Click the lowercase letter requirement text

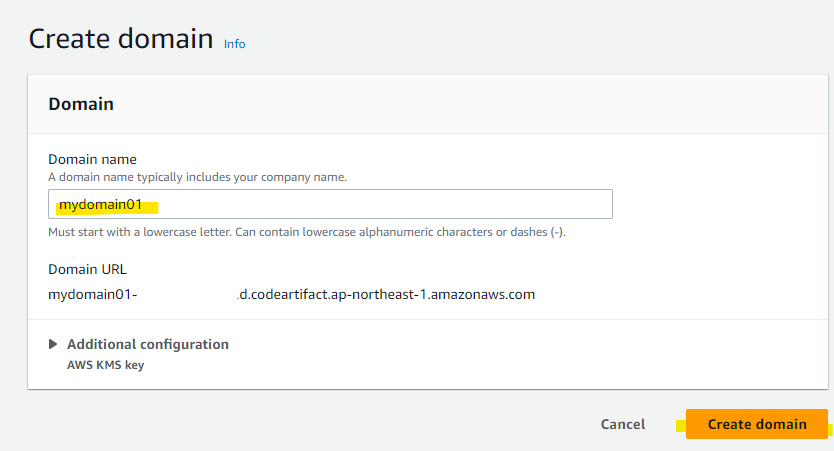(x=307, y=232)
